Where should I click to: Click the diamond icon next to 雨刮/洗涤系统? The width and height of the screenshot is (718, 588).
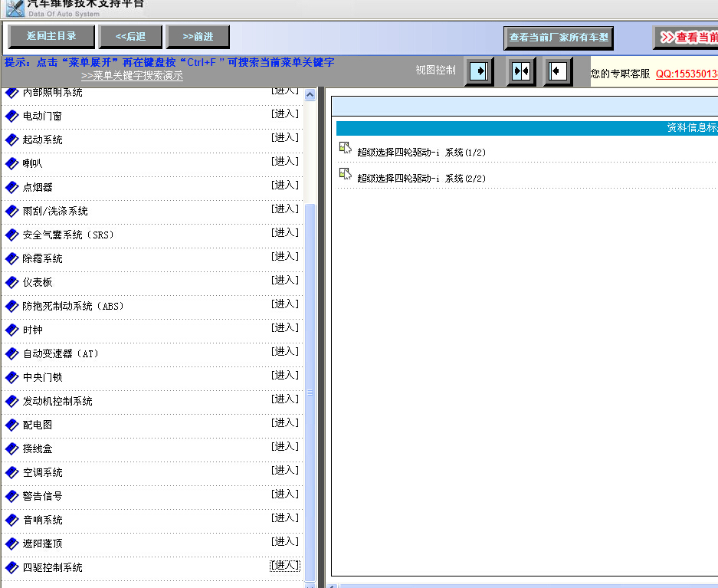click(x=11, y=211)
